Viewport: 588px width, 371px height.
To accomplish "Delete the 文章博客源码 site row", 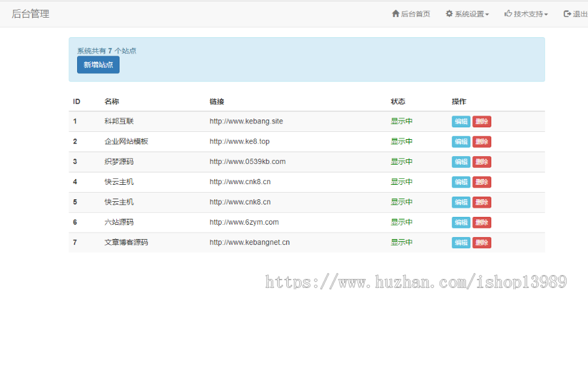I will (x=482, y=243).
